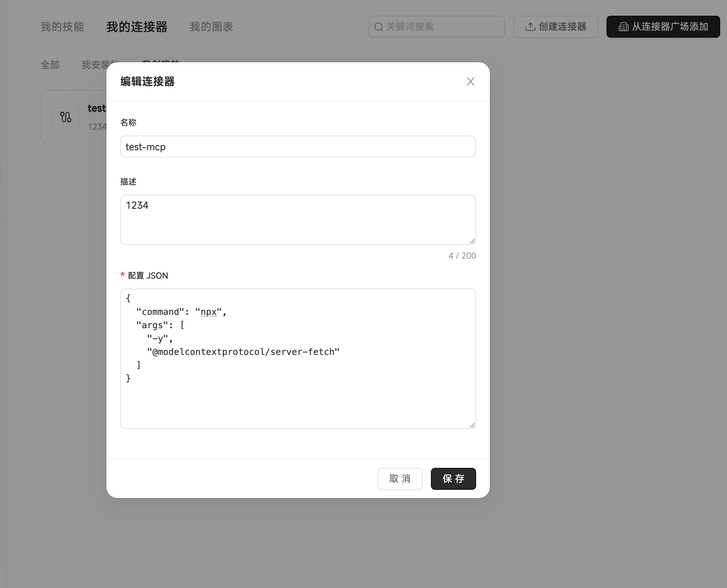Select the 全部 filter tab
This screenshot has height=588, width=727.
(x=50, y=65)
